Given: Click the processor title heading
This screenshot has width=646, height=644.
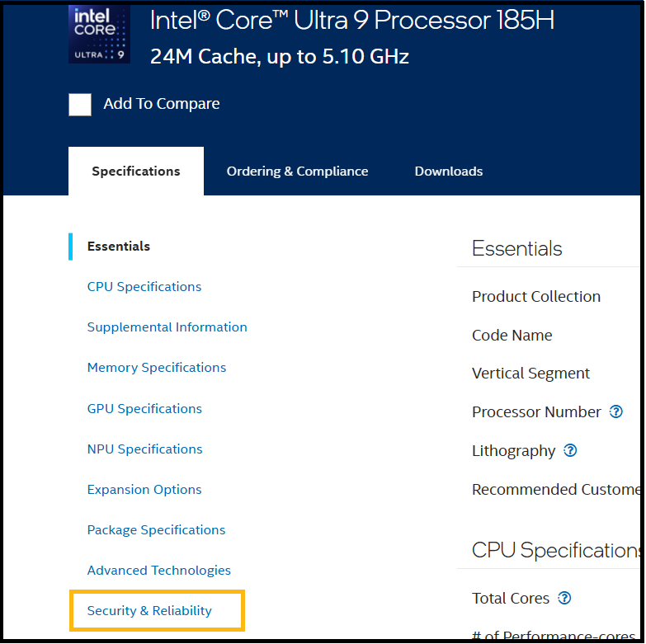Looking at the screenshot, I should 352,21.
